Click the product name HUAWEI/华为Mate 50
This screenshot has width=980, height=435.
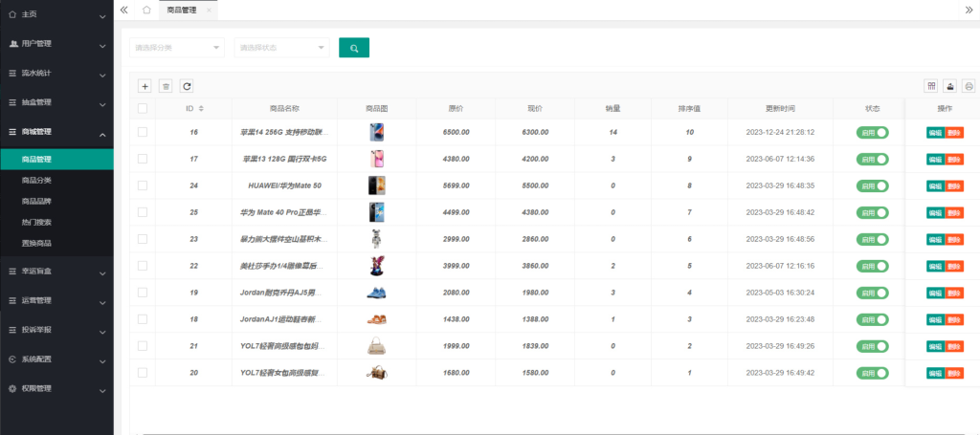284,185
